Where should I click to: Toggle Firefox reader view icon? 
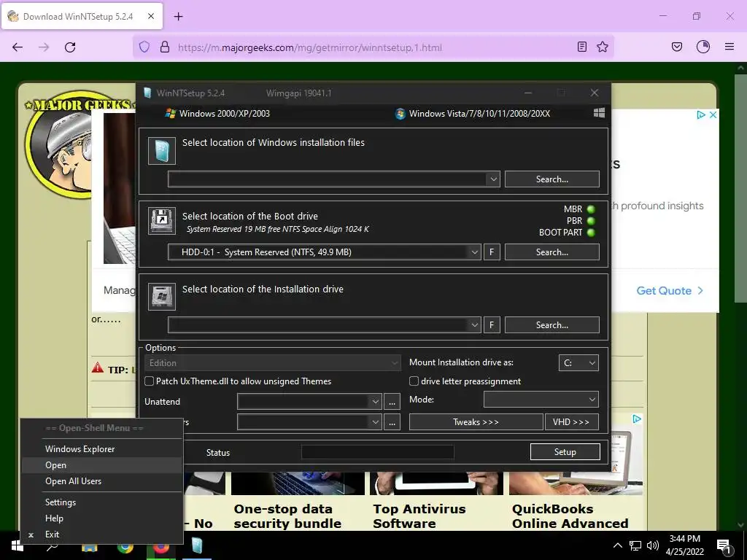tap(581, 47)
